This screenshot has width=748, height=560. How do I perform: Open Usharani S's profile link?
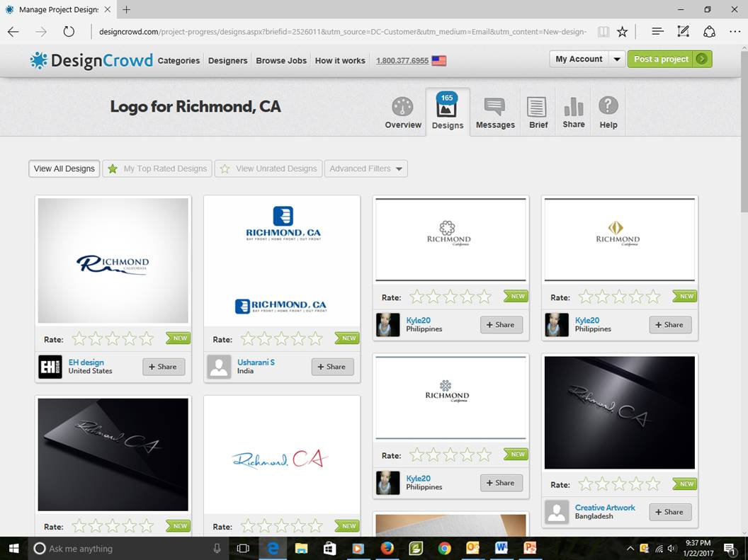click(x=256, y=362)
